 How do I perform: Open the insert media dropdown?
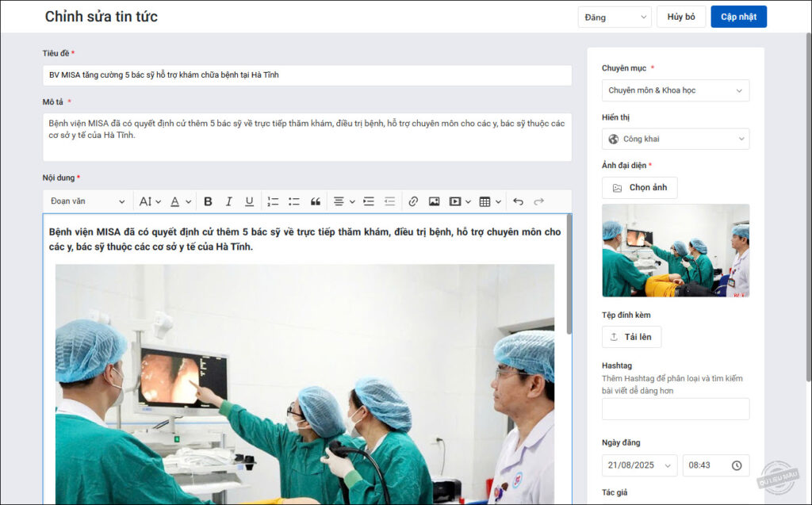tap(460, 201)
